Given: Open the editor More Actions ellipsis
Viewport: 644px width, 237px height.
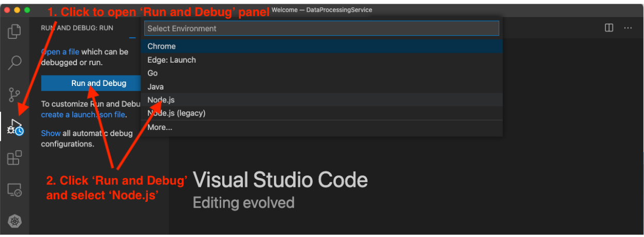Looking at the screenshot, I should tap(627, 28).
